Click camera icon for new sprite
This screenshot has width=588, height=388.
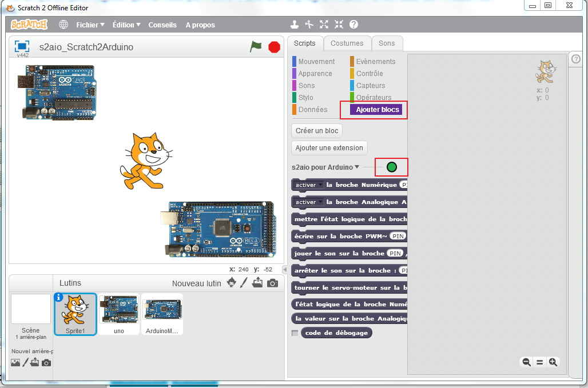pos(273,283)
